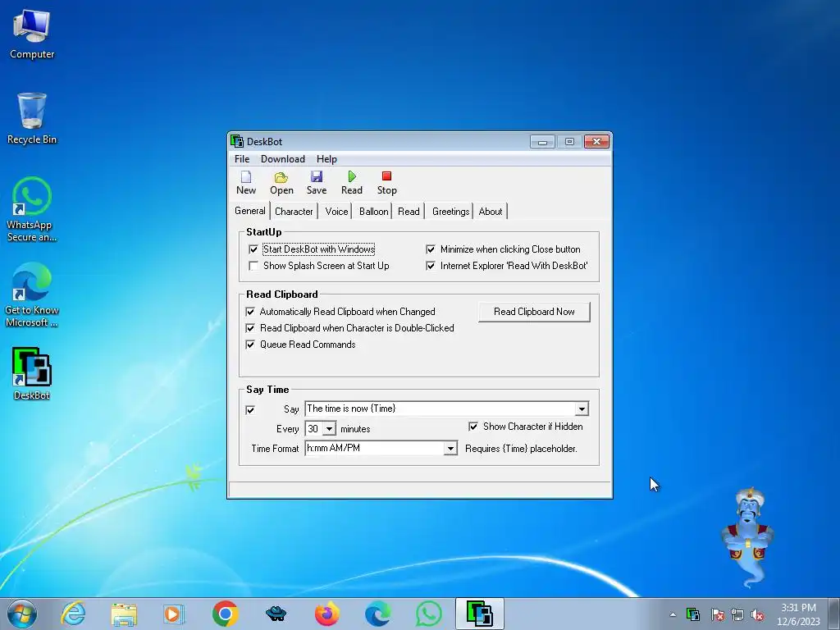Click the green Read play icon

click(352, 176)
